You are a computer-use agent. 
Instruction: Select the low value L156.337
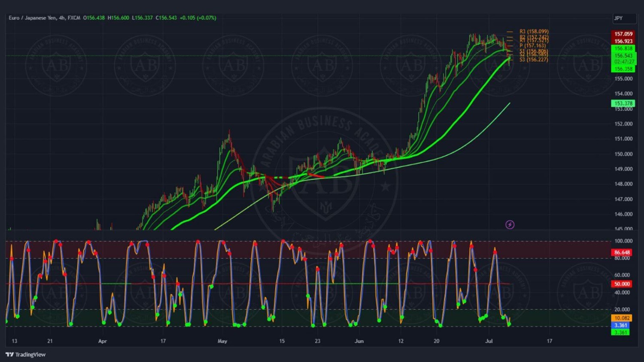coord(142,18)
